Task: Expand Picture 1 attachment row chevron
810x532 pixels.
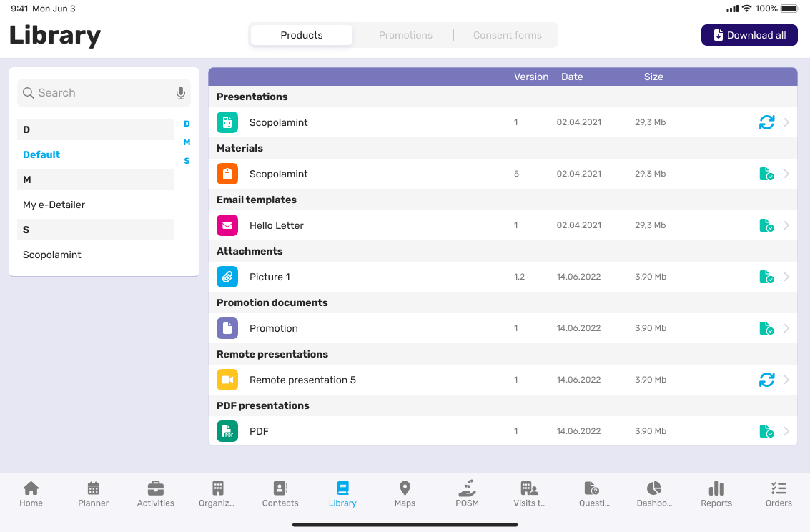Action: click(x=786, y=277)
